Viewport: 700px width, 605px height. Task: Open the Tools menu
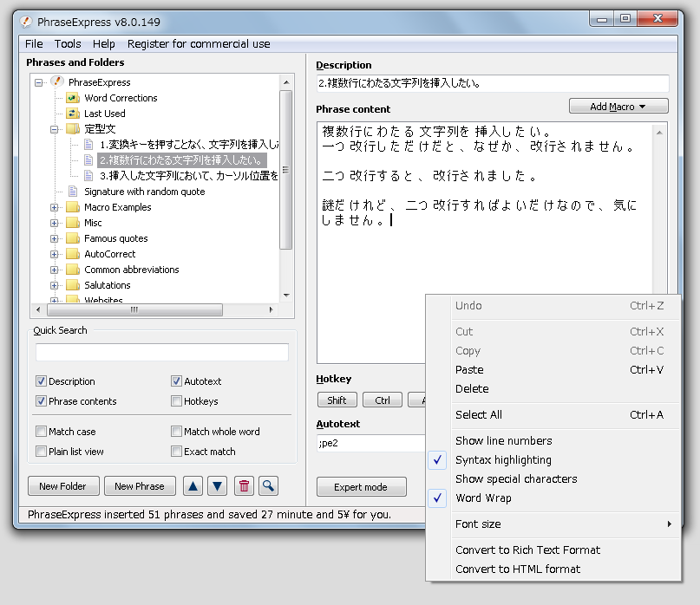[68, 43]
